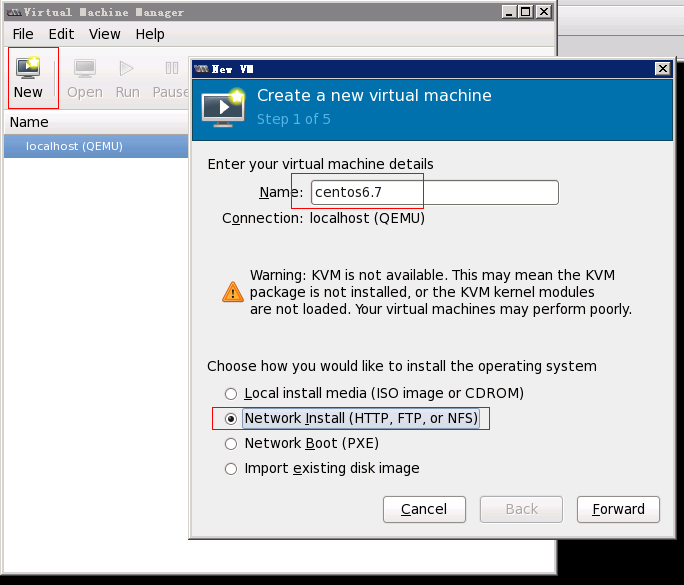Open the Help menu
Screen dimensions: 684x585
[150, 34]
